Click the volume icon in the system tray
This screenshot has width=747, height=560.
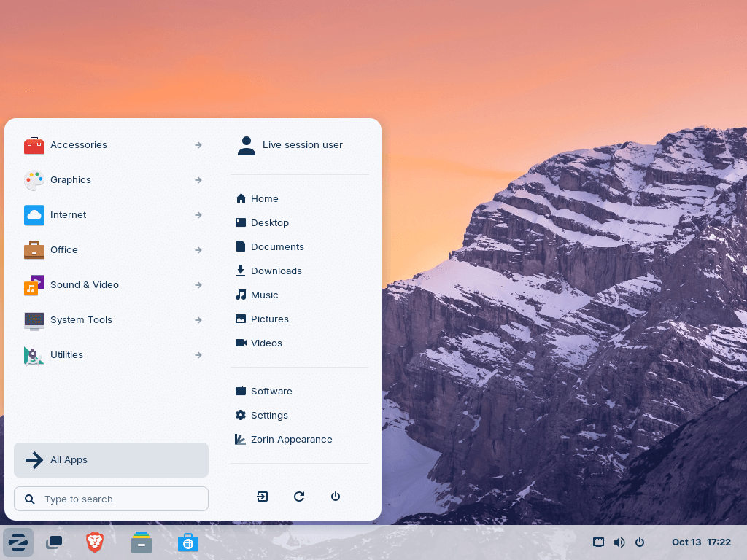(619, 542)
